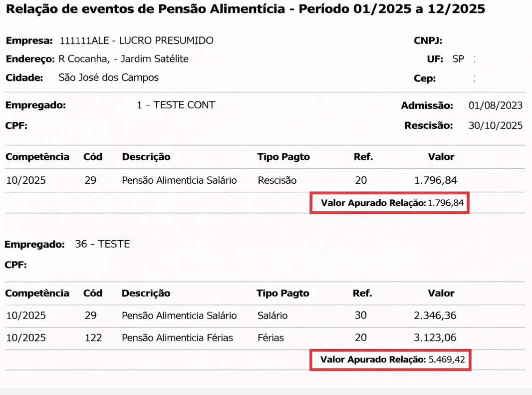Click the report title 'Relação de eventos de Pensão Alimentícia'

tap(146, 9)
